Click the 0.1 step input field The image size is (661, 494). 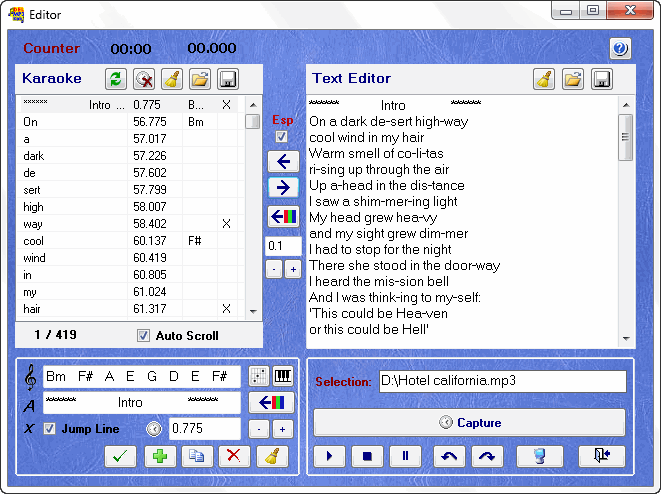283,246
